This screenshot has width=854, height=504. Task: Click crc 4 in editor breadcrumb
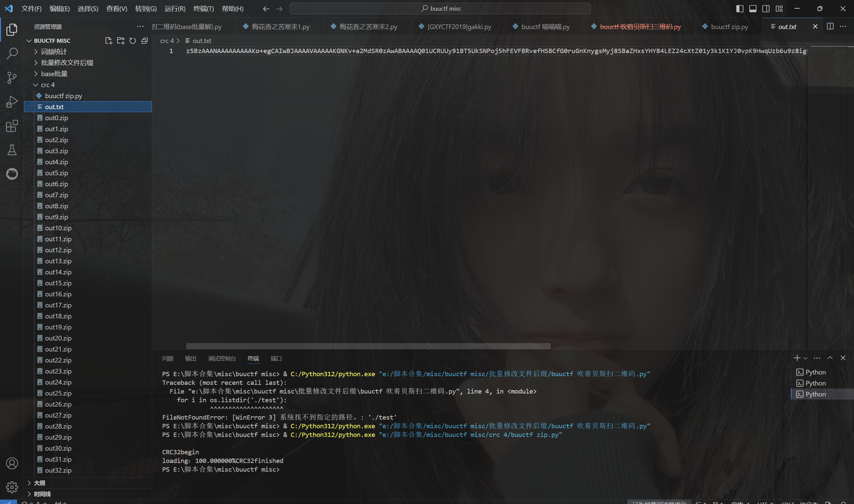[167, 41]
